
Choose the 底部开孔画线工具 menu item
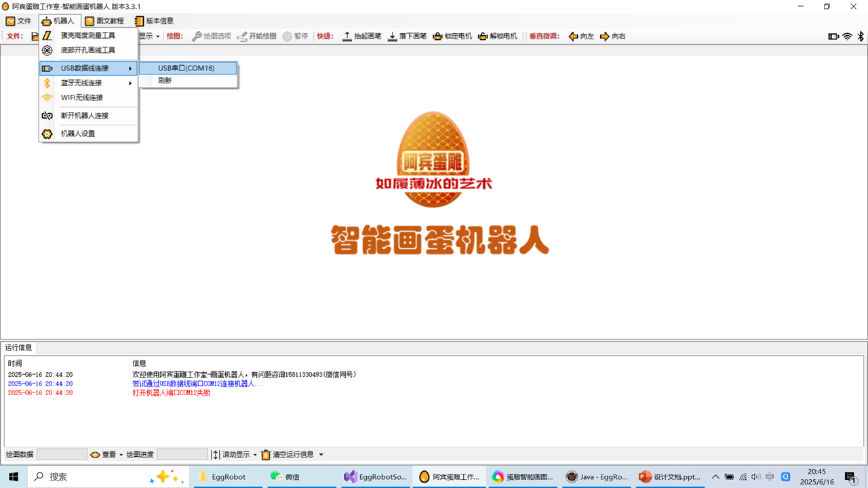point(87,50)
